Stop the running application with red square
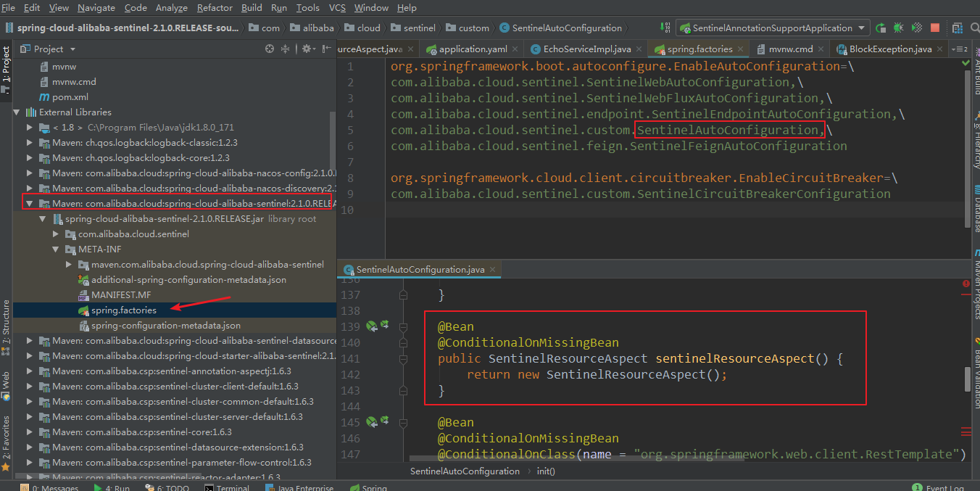Image resolution: width=980 pixels, height=491 pixels. coord(935,28)
